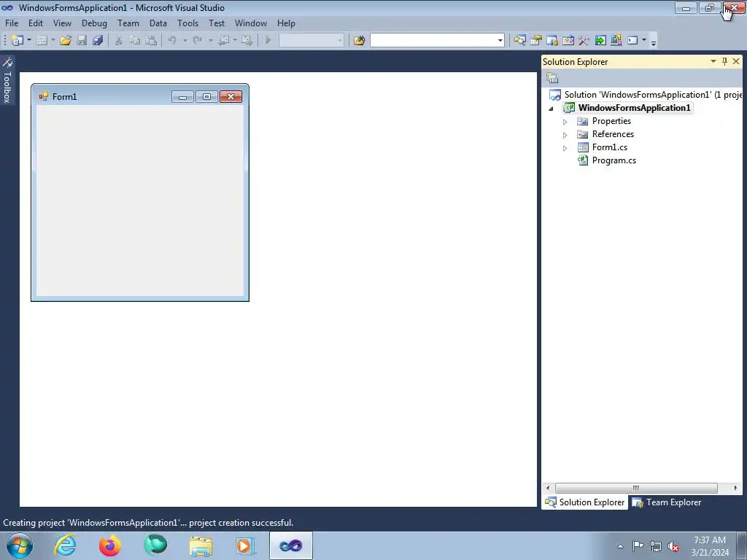This screenshot has height=560, width=747.
Task: Expand the Form1.cs node
Action: pyautogui.click(x=565, y=148)
